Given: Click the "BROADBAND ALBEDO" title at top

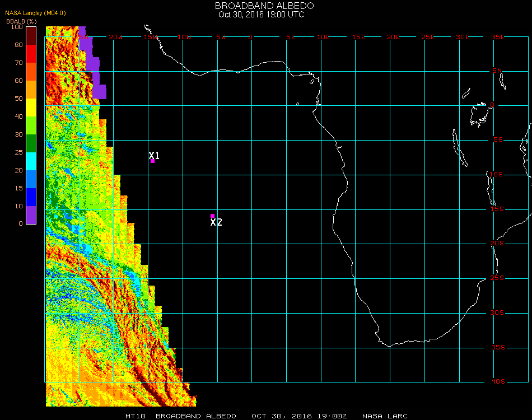Looking at the screenshot, I should click(264, 6).
